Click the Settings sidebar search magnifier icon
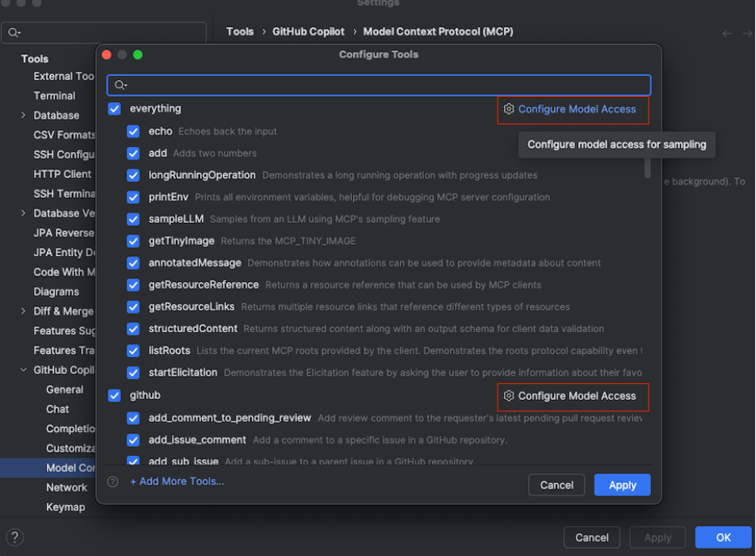The height and width of the screenshot is (556, 756). 14,33
